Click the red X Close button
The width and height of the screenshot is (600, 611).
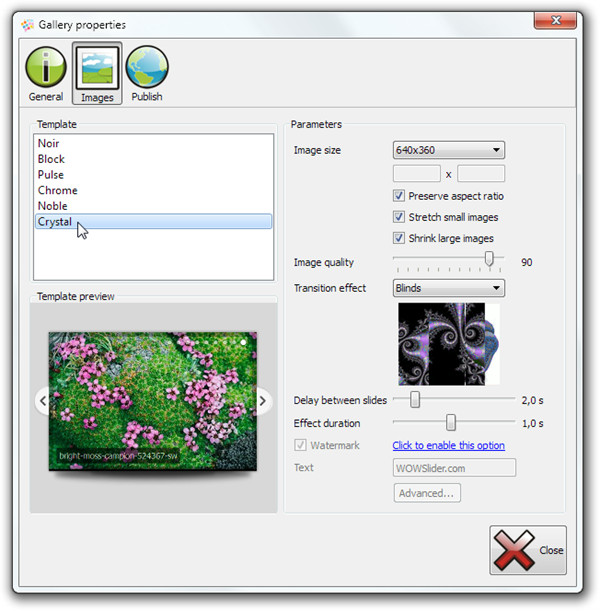tap(528, 550)
